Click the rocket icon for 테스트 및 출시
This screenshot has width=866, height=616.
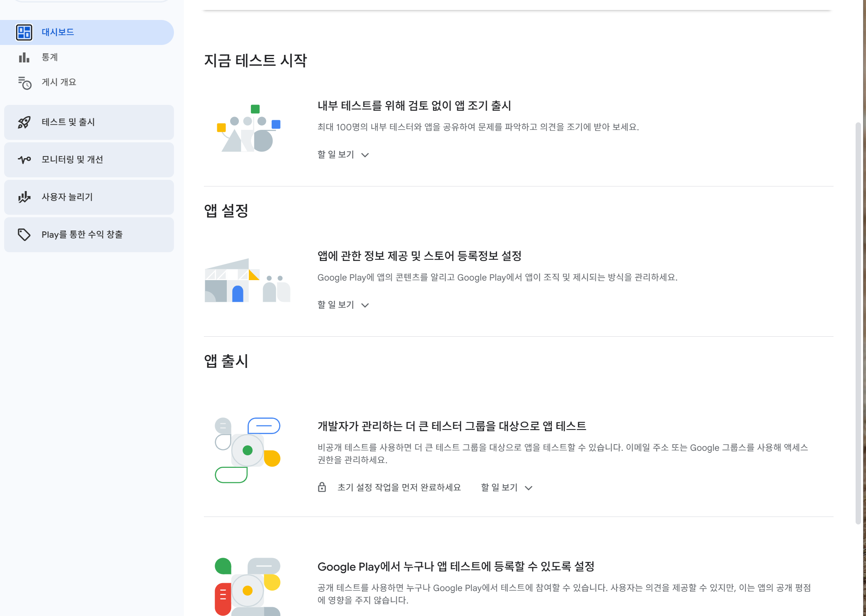(x=24, y=122)
